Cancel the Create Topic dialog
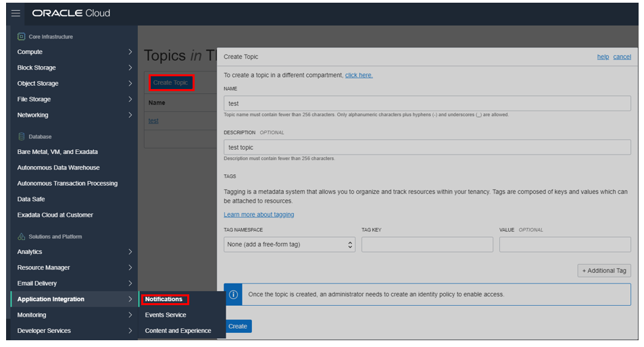The width and height of the screenshot is (644, 347). [622, 57]
